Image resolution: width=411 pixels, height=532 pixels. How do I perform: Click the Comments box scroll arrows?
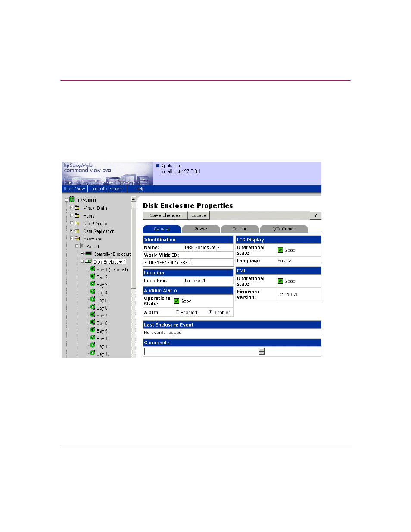pyautogui.click(x=262, y=352)
